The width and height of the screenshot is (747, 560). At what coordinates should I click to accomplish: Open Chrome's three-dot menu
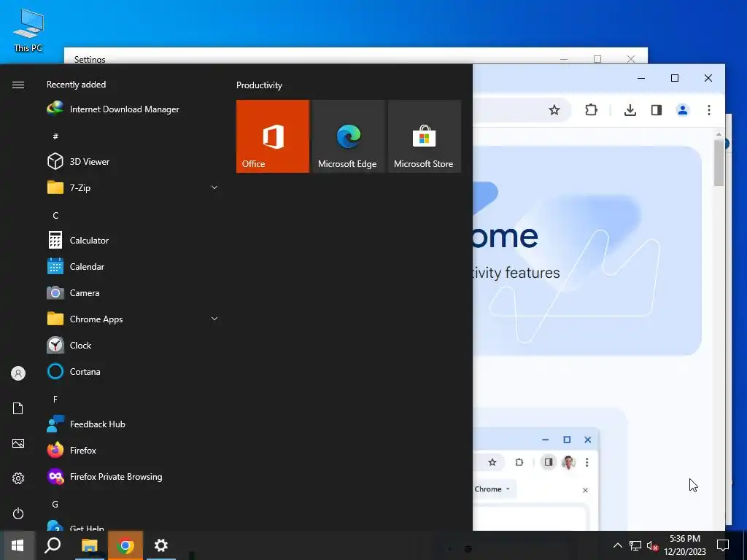tap(709, 111)
